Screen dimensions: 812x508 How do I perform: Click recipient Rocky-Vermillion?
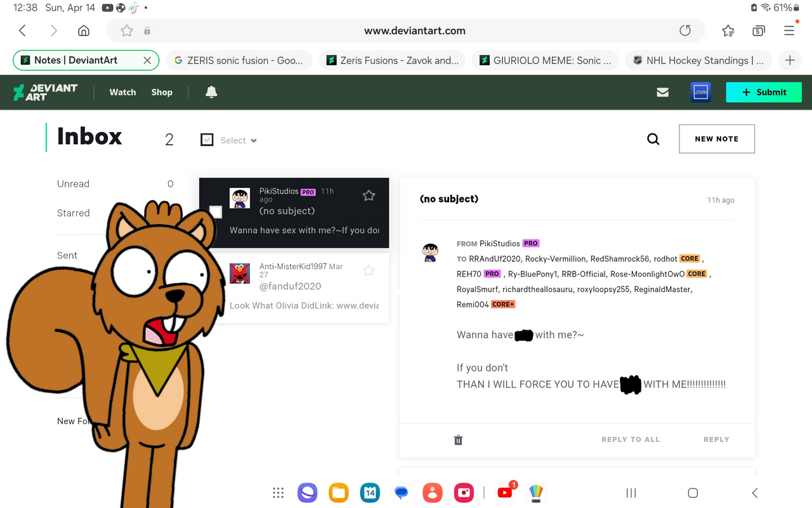tap(555, 258)
